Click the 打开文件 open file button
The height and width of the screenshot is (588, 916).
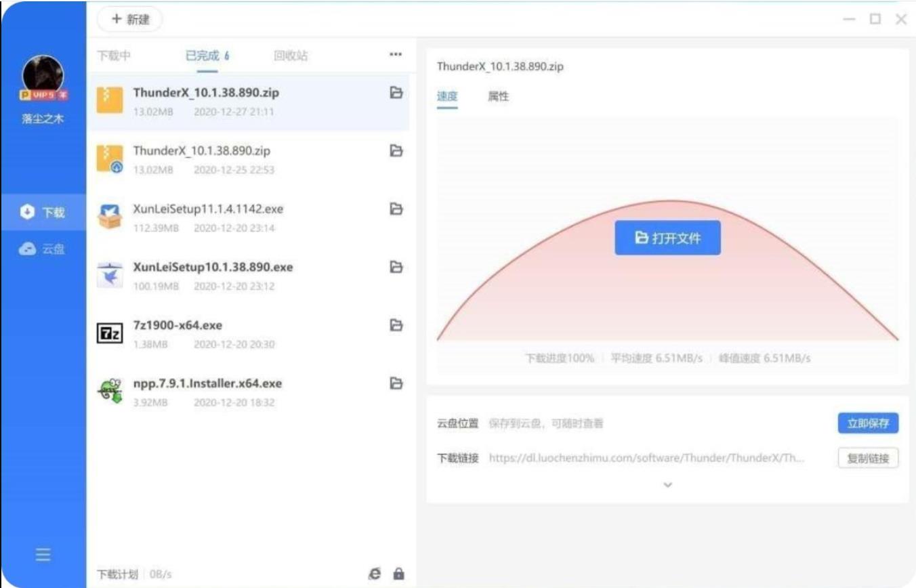click(x=667, y=237)
